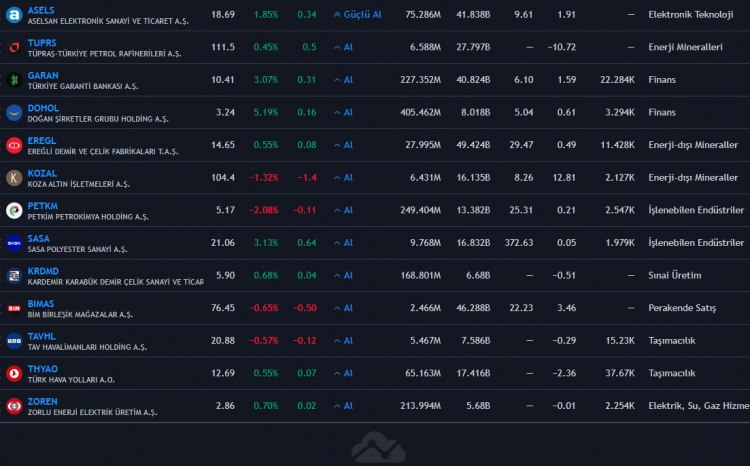Select the 'Finans' sector in DOHOL row
This screenshot has height=466, width=750.
click(x=662, y=112)
